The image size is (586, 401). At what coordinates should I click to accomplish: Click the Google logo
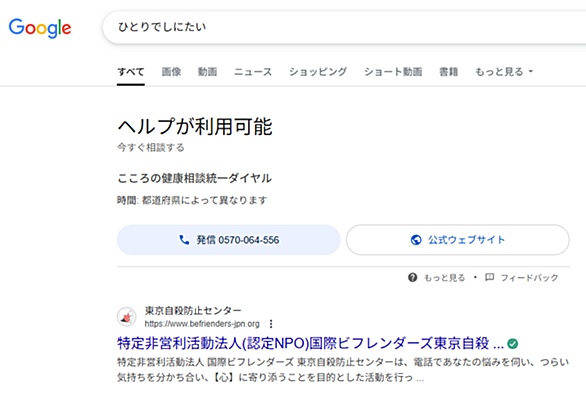click(x=40, y=28)
